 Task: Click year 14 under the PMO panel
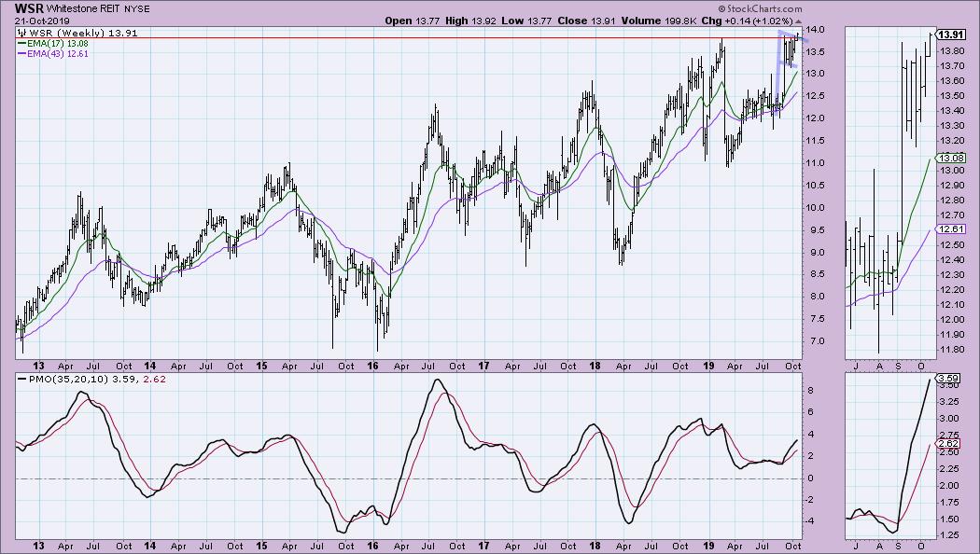(150, 546)
